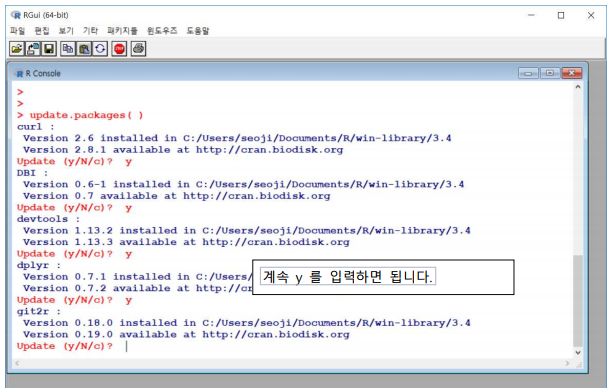This screenshot has height=392, width=610.
Task: Click 'Version 1.13.3 available' line
Action: [186, 242]
